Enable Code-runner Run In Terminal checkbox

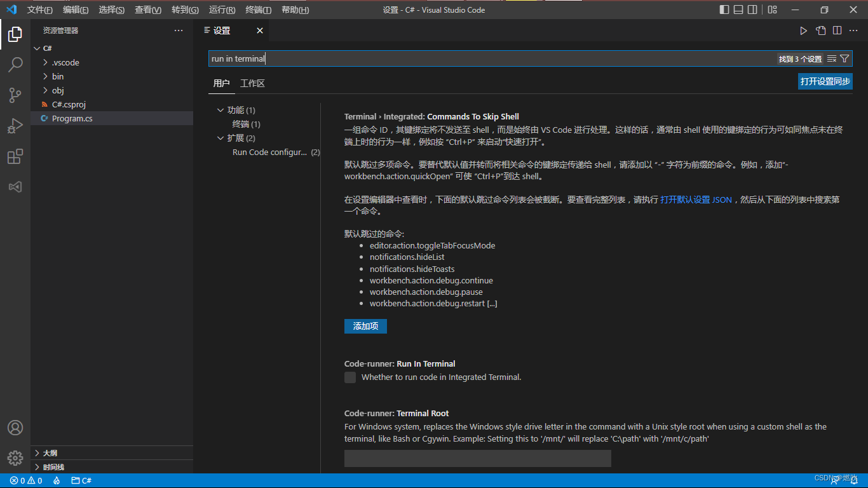tap(350, 377)
